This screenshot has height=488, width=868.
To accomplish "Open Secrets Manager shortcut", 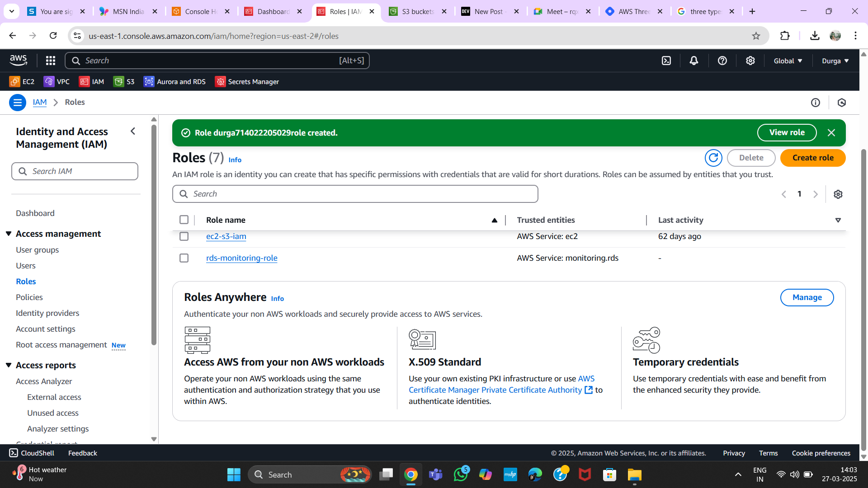I will click(x=247, y=82).
